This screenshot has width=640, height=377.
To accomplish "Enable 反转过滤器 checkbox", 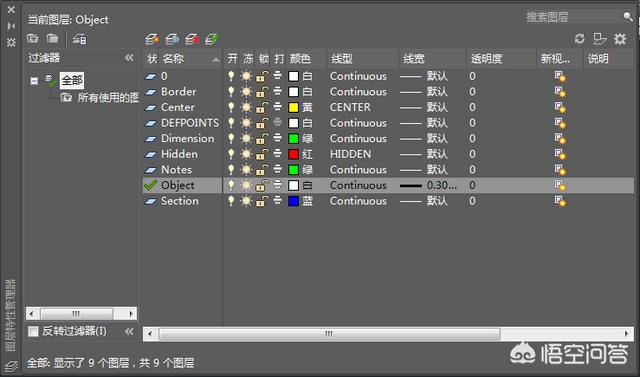I will coord(33,331).
